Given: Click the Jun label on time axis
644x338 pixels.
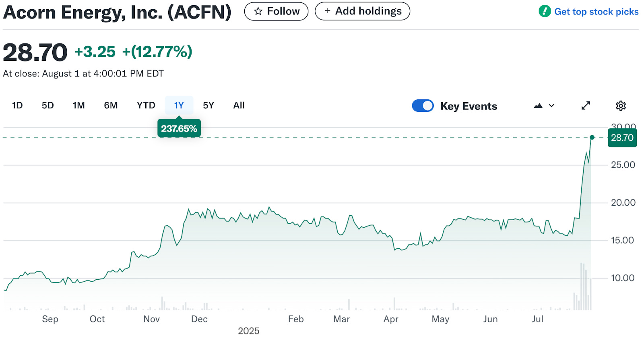Looking at the screenshot, I should (x=490, y=319).
